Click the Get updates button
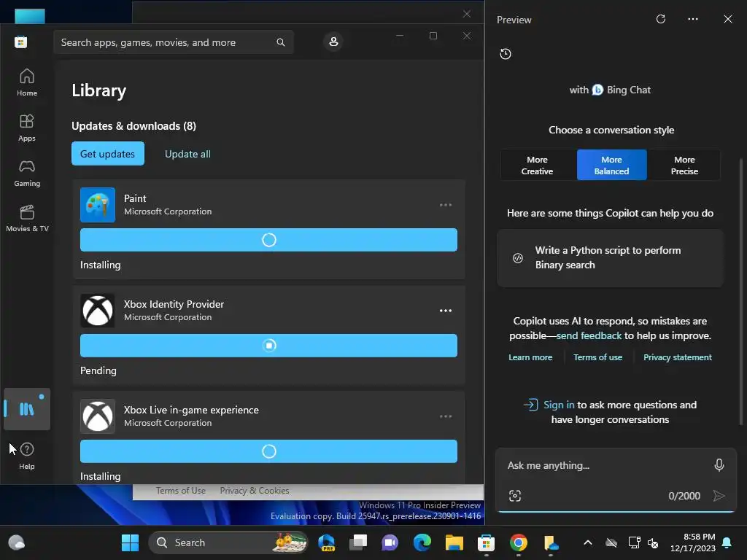Viewport: 747px width, 560px height. [x=108, y=153]
